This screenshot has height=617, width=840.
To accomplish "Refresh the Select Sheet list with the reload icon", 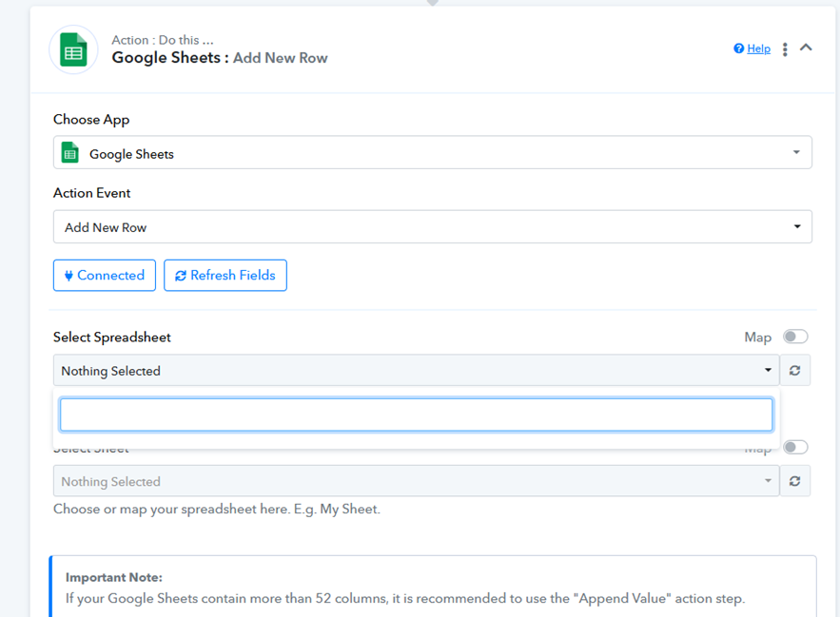I will click(794, 481).
